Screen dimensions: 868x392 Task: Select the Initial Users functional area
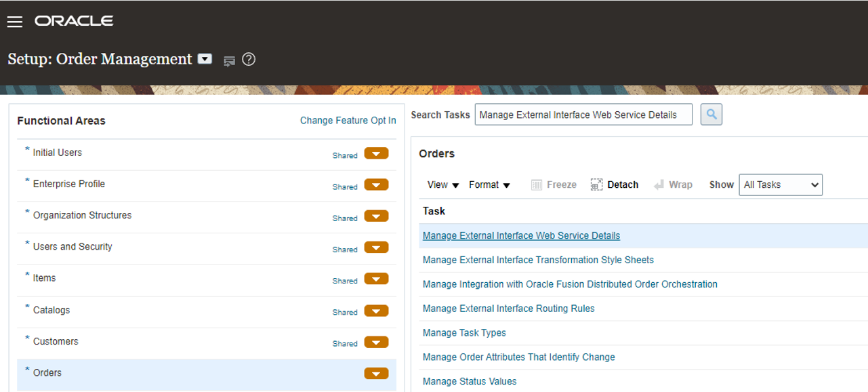[58, 153]
